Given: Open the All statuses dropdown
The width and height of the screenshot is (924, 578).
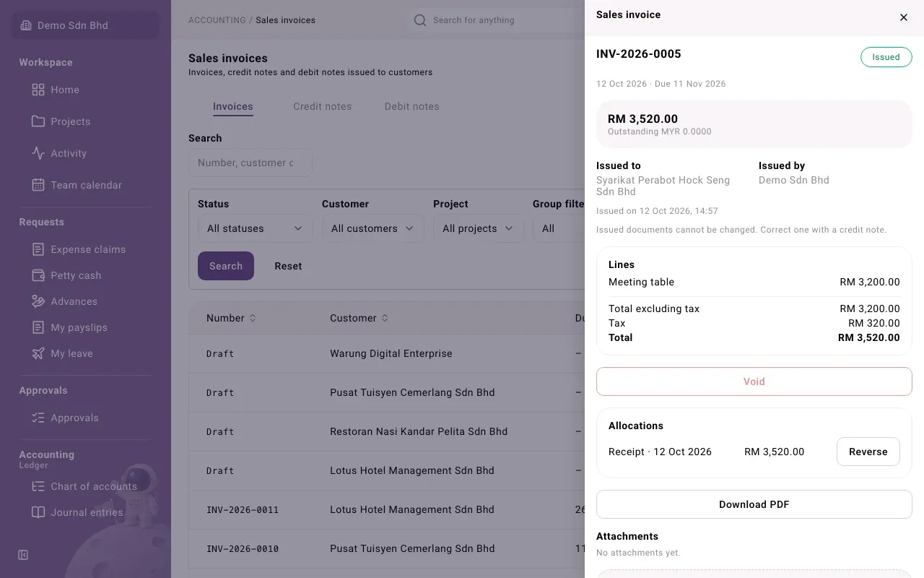Looking at the screenshot, I should pyautogui.click(x=256, y=228).
